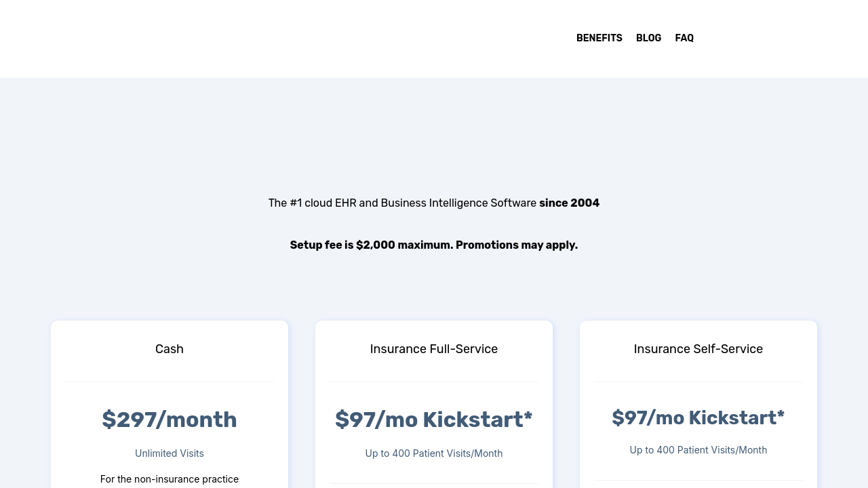Click "For the non-insurance practice" description

(x=170, y=479)
